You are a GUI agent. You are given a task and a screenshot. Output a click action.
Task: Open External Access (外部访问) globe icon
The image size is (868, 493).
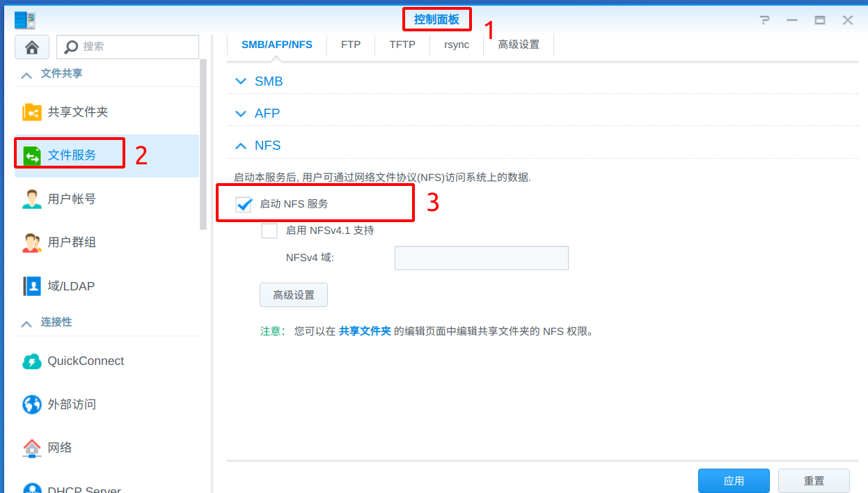pyautogui.click(x=32, y=404)
